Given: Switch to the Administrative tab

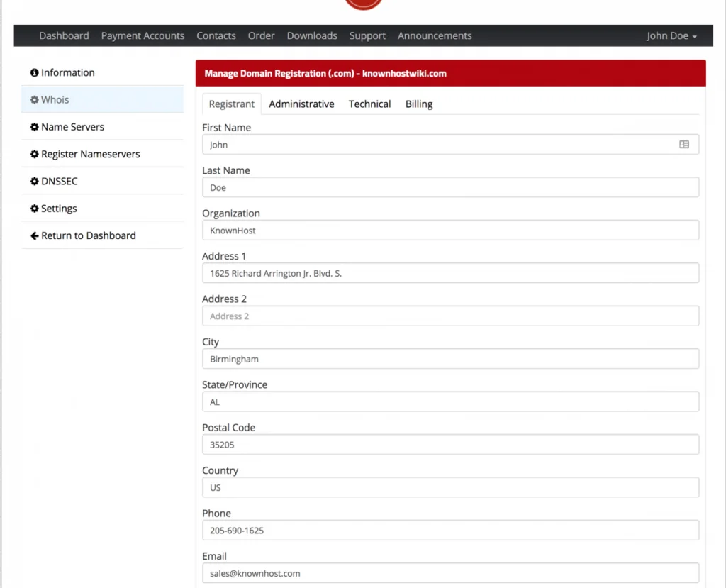Looking at the screenshot, I should (301, 104).
